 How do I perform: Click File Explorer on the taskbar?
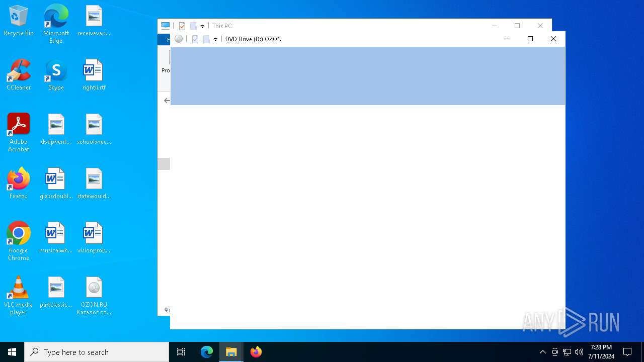click(x=231, y=352)
